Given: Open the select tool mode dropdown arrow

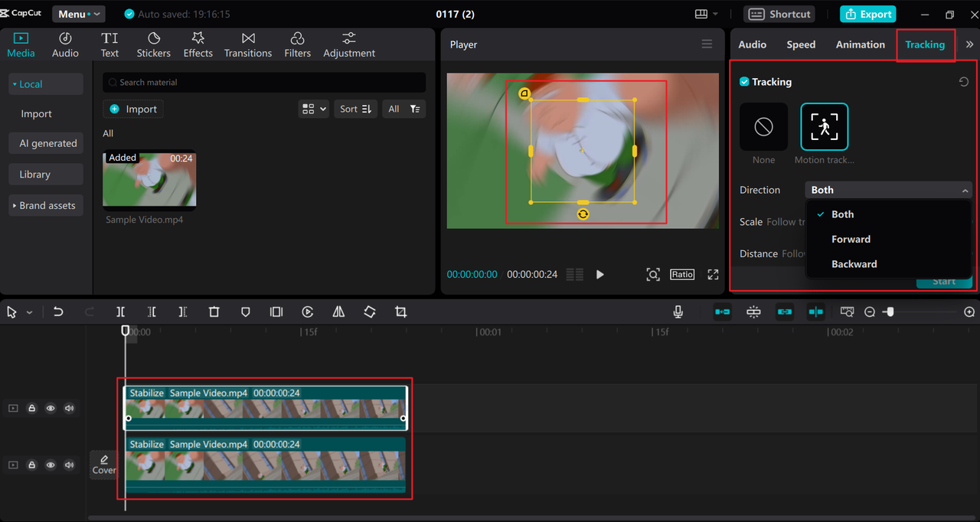Looking at the screenshot, I should [x=30, y=312].
